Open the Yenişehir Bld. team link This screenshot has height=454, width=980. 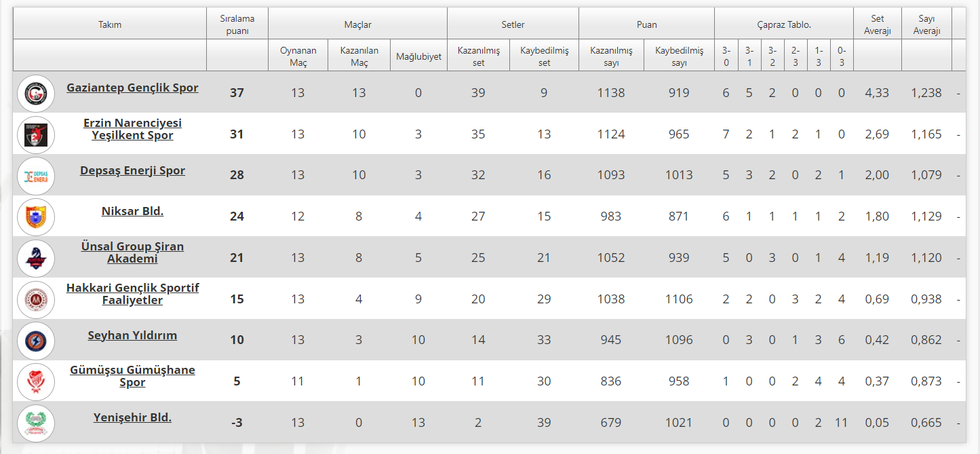[132, 417]
